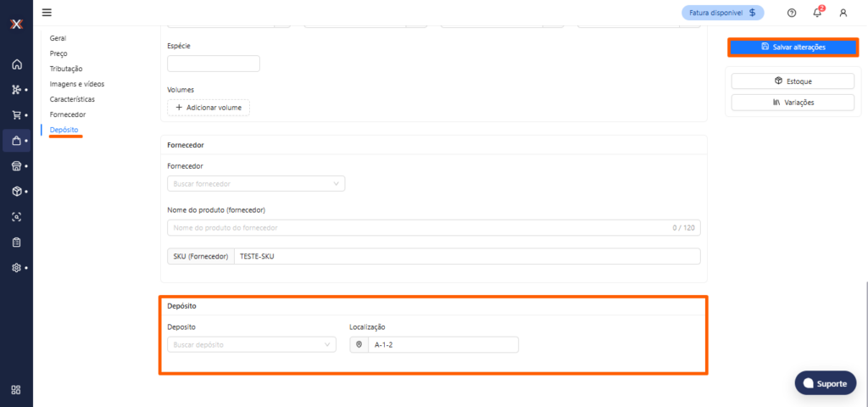868x407 pixels.
Task: Expand the Buscar fornecedor dropdown
Action: pyautogui.click(x=256, y=183)
